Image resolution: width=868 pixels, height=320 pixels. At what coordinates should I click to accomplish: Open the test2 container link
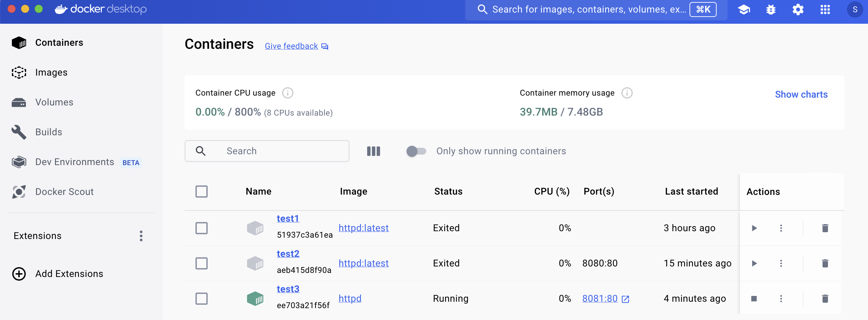pyautogui.click(x=288, y=254)
